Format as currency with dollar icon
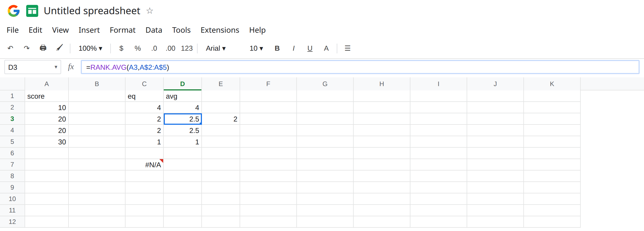644x231 pixels. (121, 48)
